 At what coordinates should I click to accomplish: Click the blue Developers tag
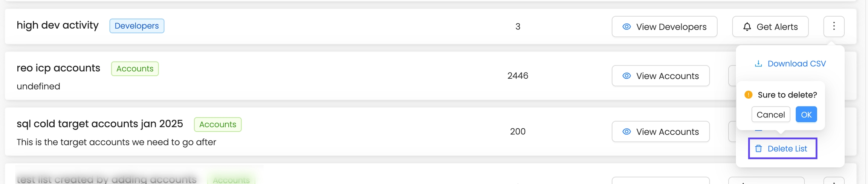pos(137,26)
